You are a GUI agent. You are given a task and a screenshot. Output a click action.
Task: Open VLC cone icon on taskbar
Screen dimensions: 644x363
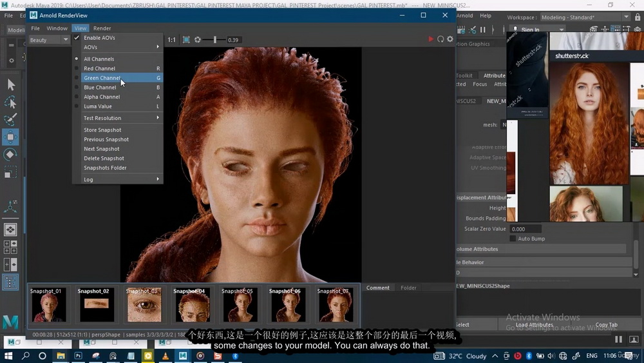[x=166, y=356]
